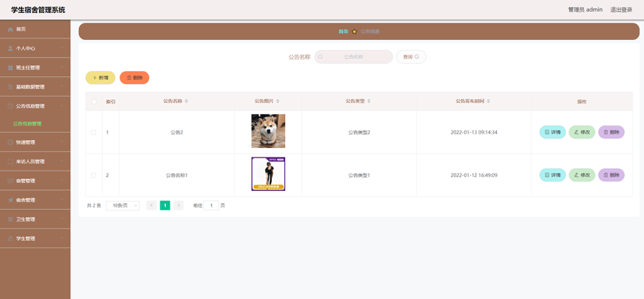Click 管理员 admin label in top bar
The height and width of the screenshot is (299, 644).
tap(585, 10)
